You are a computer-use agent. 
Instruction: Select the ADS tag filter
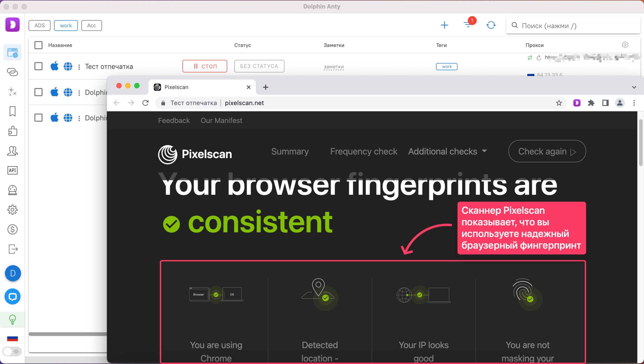(x=39, y=25)
